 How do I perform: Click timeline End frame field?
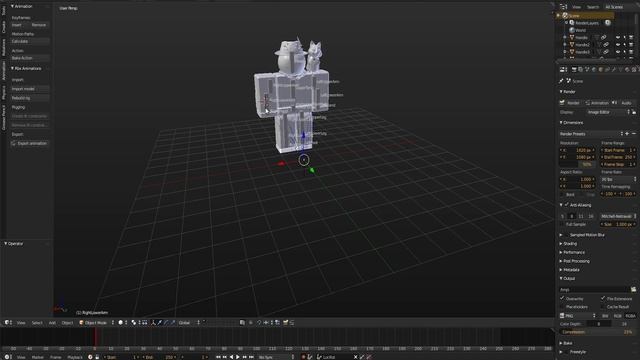(159, 357)
